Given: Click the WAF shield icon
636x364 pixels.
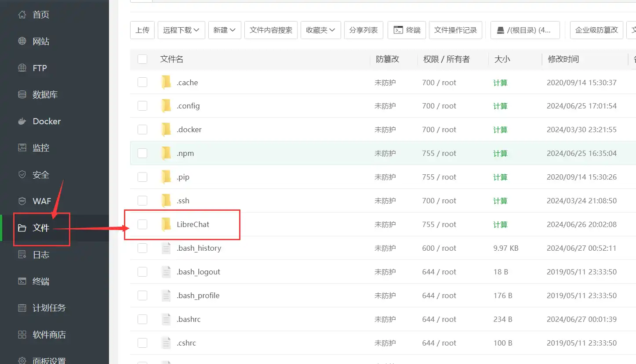Looking at the screenshot, I should click(x=22, y=201).
